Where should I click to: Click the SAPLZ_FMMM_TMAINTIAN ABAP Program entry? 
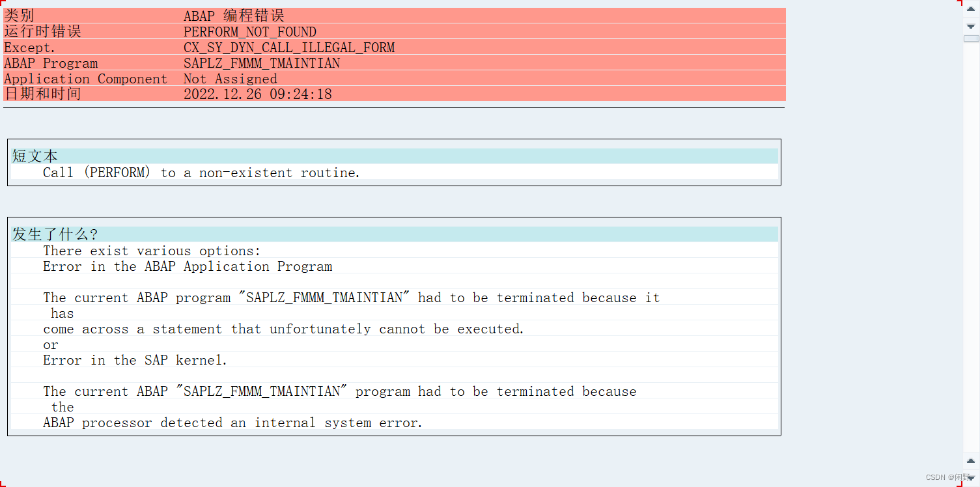[x=262, y=63]
